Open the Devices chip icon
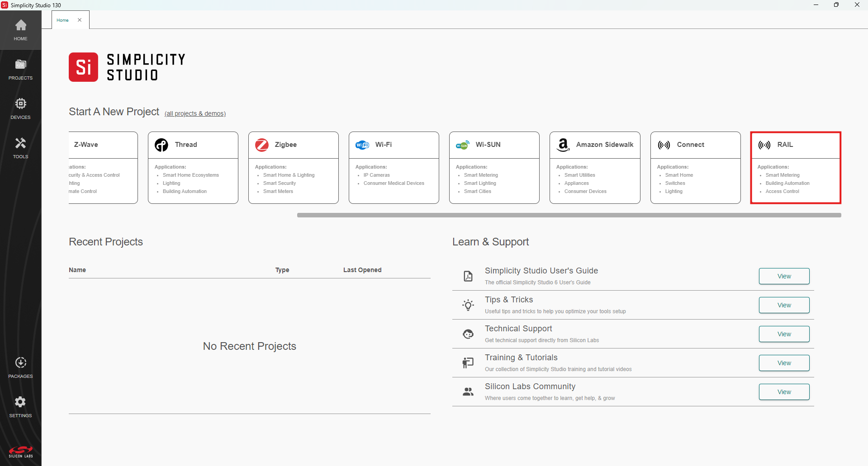This screenshot has height=466, width=868. [x=20, y=104]
